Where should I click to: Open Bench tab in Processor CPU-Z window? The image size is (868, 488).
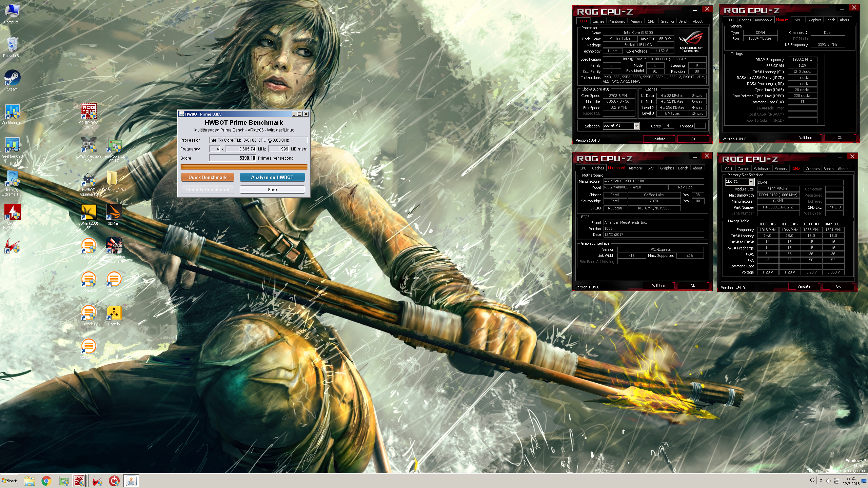point(683,21)
